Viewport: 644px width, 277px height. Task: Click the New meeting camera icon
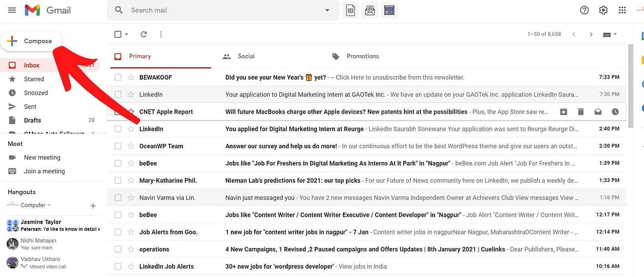(13, 158)
